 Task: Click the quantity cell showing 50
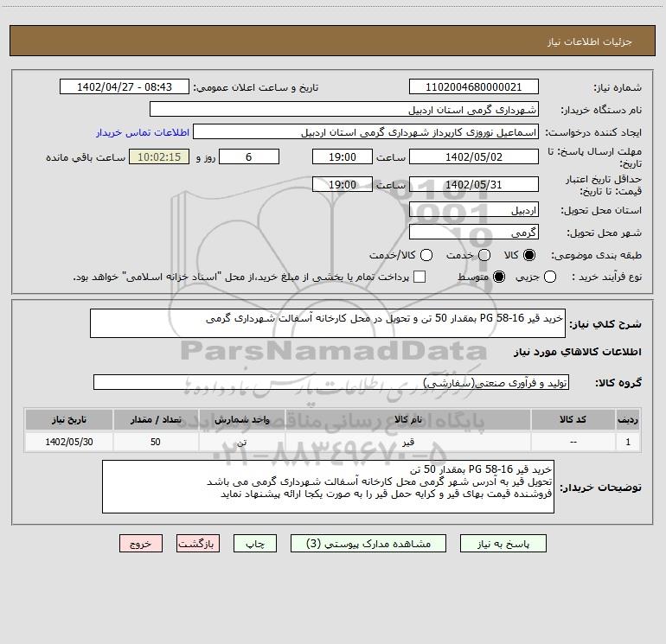(156, 442)
